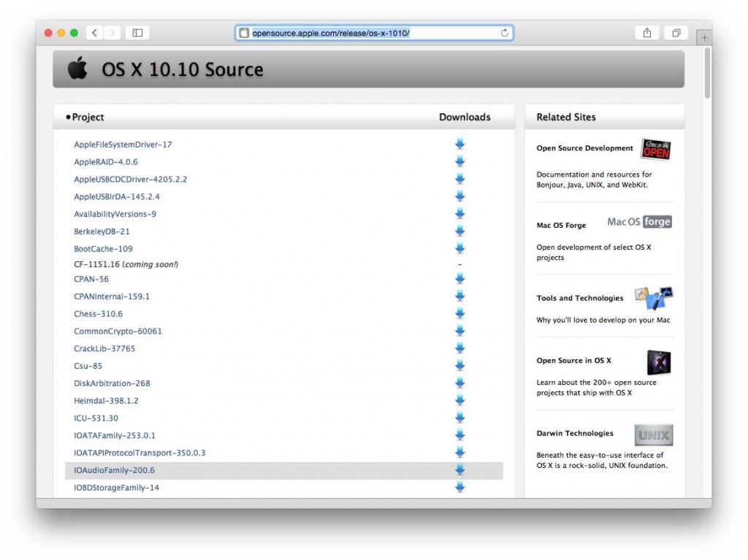Download AvailabilityVersions-9 via its arrow icon
The width and height of the screenshot is (748, 560).
tap(460, 214)
